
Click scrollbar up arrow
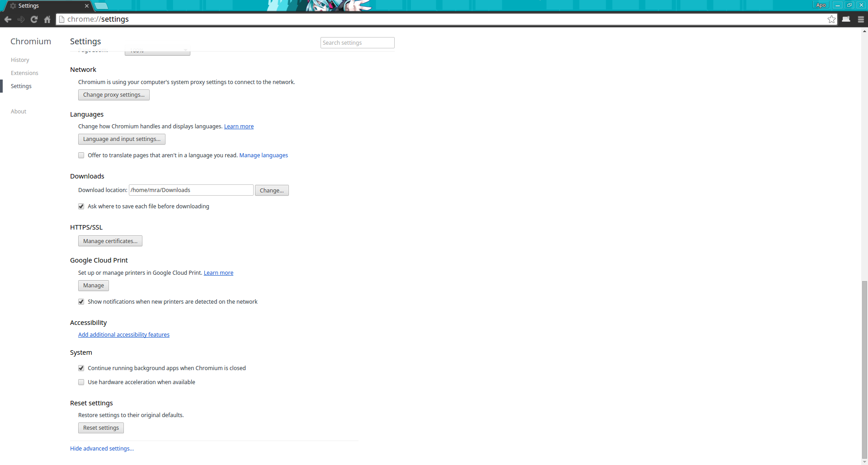click(x=864, y=31)
